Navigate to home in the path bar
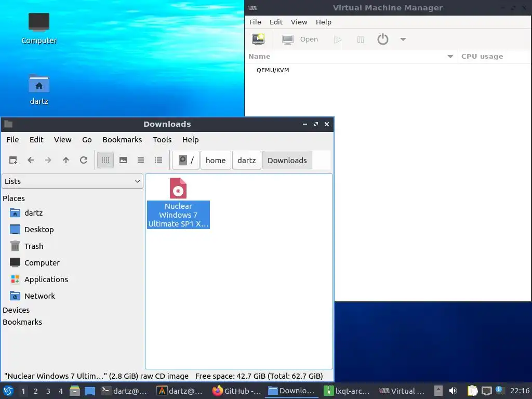 pos(216,160)
